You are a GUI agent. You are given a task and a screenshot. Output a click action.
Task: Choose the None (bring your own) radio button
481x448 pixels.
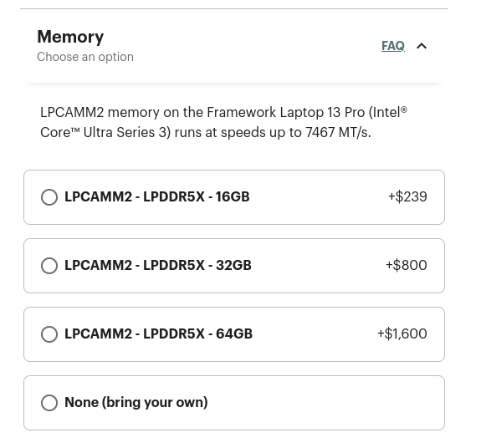[49, 403]
